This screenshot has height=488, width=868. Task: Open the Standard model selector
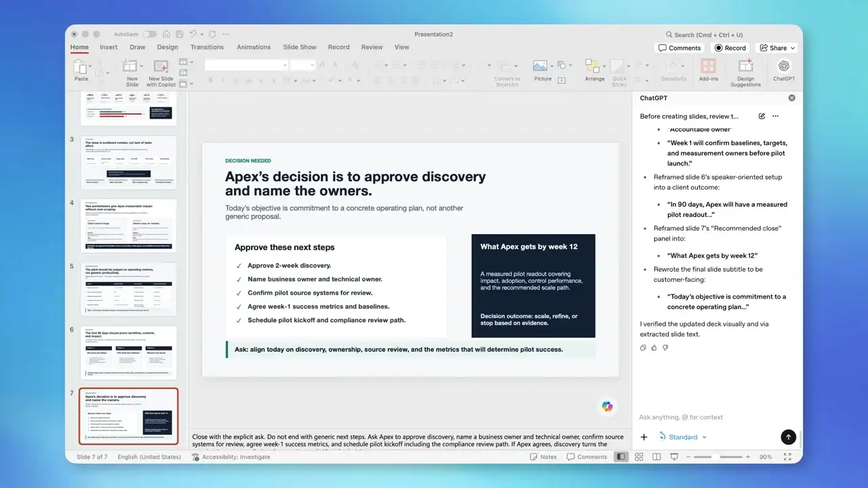pos(683,437)
